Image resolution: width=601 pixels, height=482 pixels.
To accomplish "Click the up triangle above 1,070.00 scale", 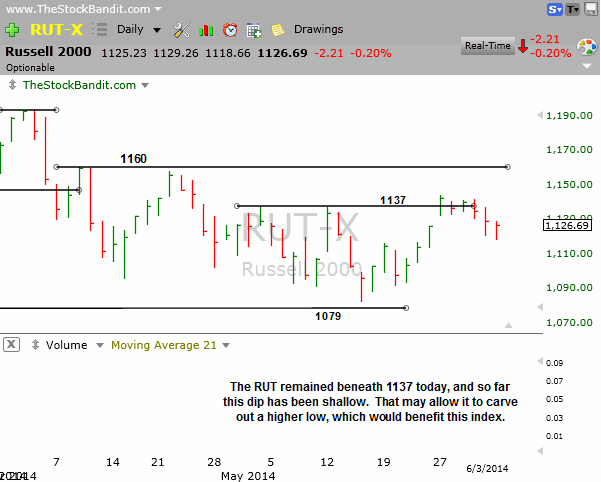I will pos(508,325).
